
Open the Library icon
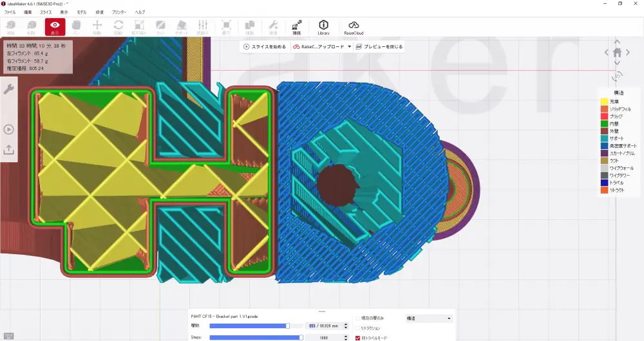click(x=323, y=26)
